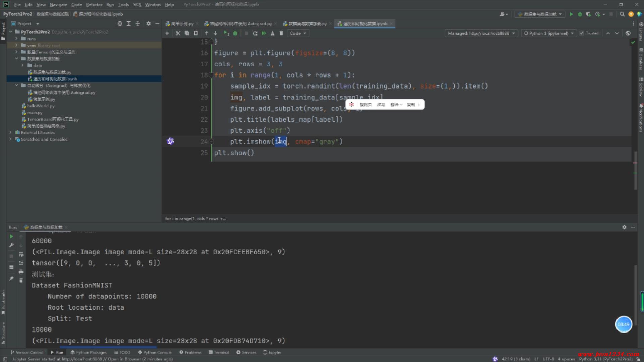Screen dimensions: 644x362
Task: Expand the External Libraries tree node
Action: click(x=10, y=133)
